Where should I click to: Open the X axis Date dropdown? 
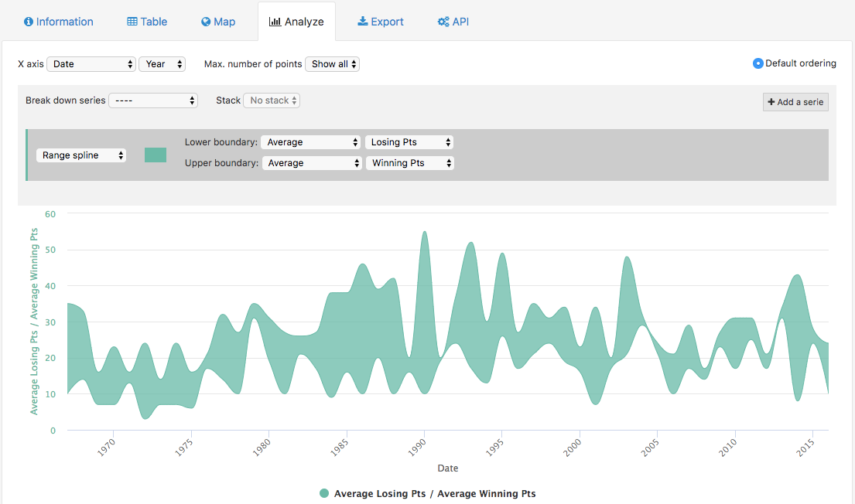point(91,64)
